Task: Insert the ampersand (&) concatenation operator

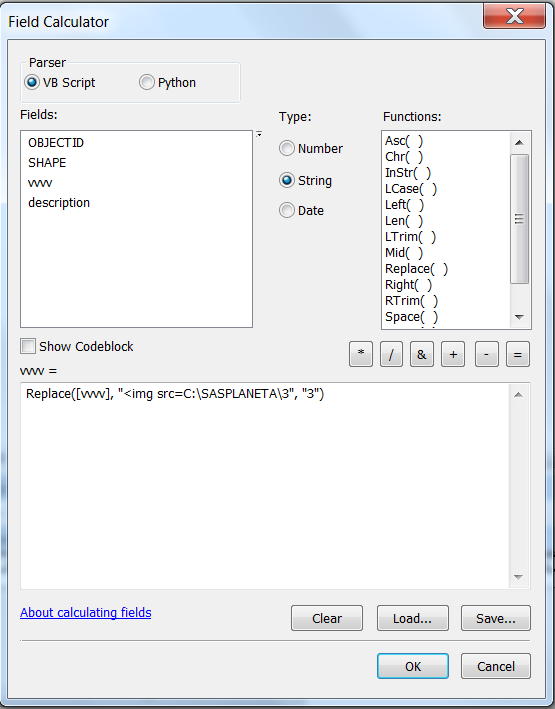Action: coord(422,354)
